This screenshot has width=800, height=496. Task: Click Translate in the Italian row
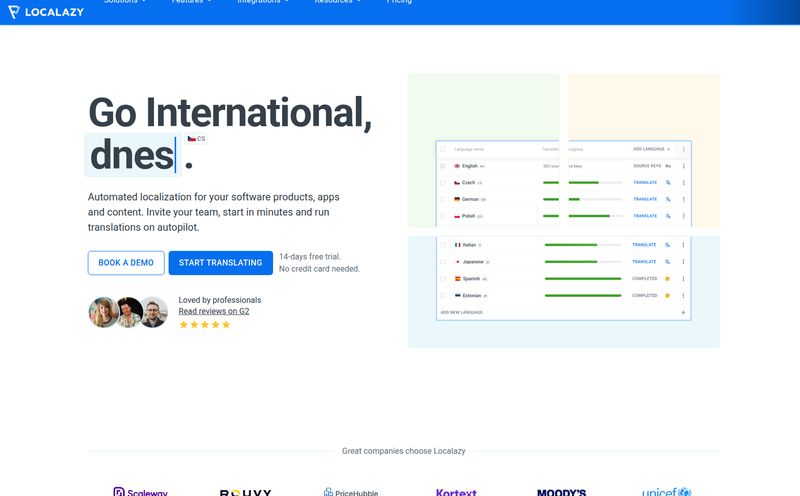click(644, 245)
